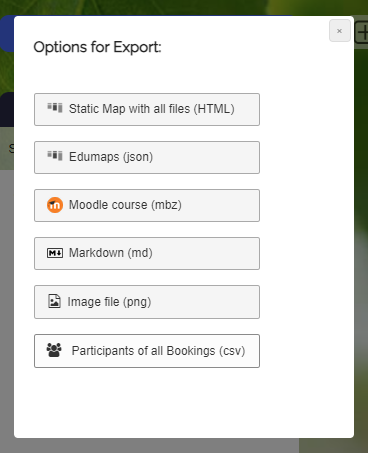
Task: Click the Markdown M-arrow icon
Action: coord(55,253)
